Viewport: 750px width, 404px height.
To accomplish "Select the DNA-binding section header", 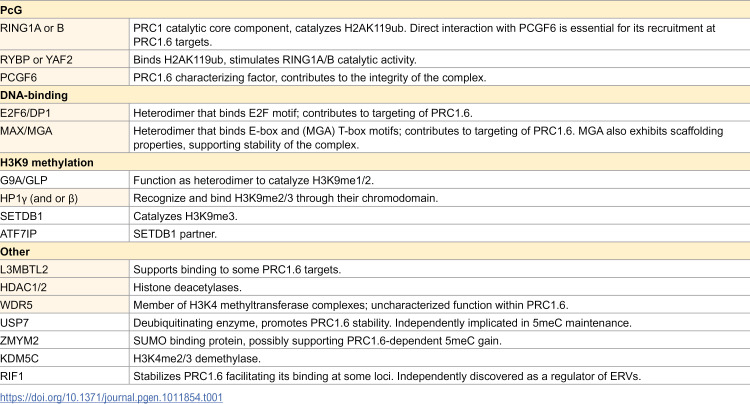I will (x=34, y=93).
